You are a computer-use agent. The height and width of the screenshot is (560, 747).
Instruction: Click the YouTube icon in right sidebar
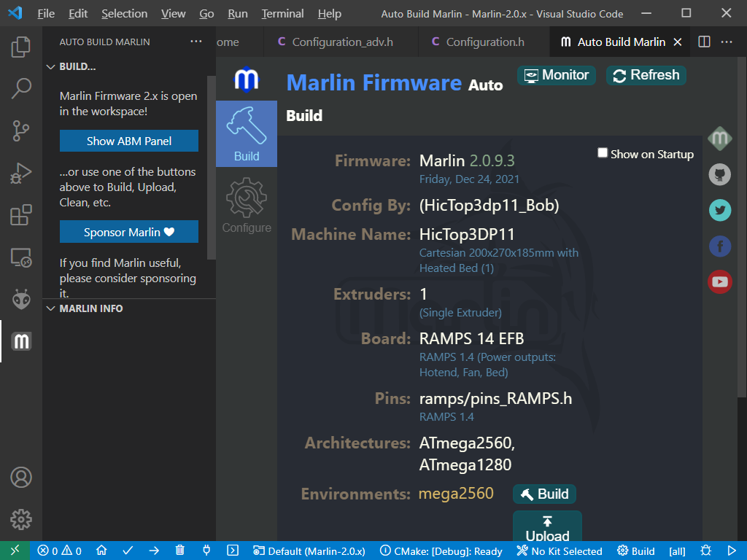coord(720,281)
